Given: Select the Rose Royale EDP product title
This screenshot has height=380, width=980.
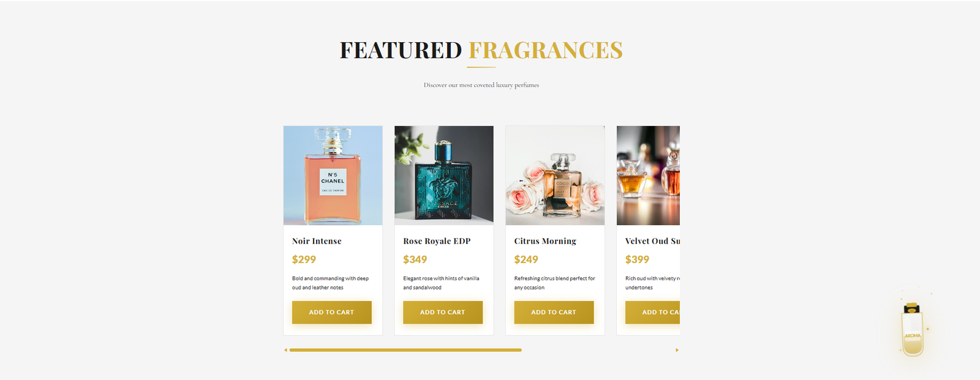Looking at the screenshot, I should pyautogui.click(x=437, y=241).
